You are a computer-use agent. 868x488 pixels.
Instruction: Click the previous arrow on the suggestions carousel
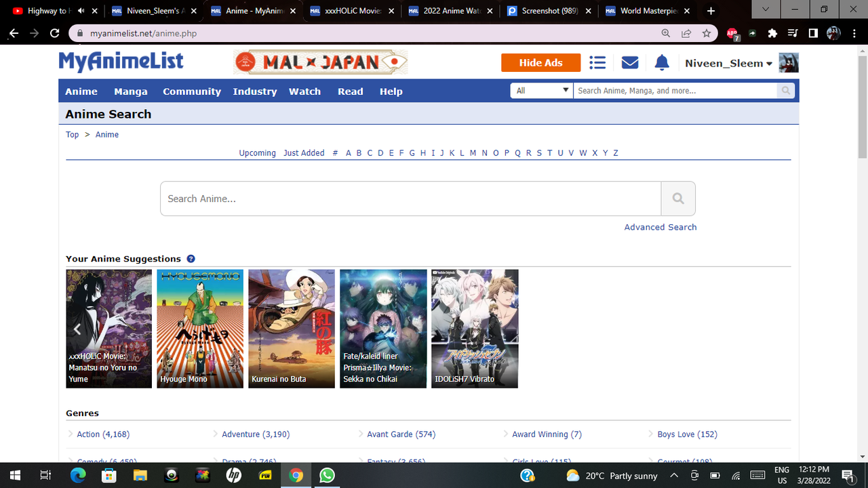(77, 329)
